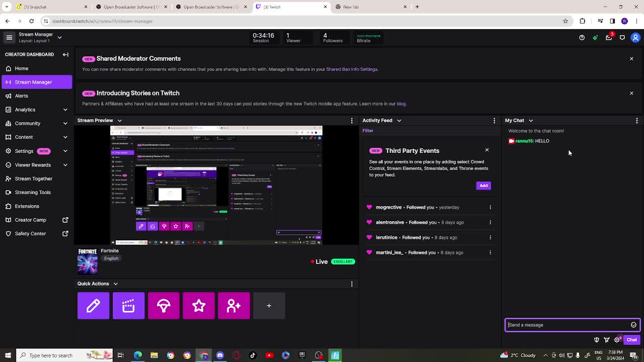The width and height of the screenshot is (644, 362).
Task: Switch to the Twitch browser tab
Action: [x=292, y=7]
